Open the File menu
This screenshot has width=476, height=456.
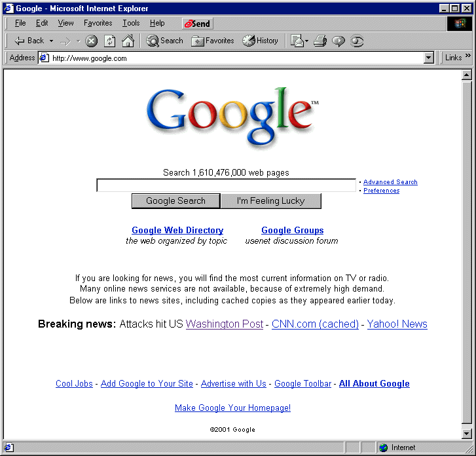(x=20, y=23)
